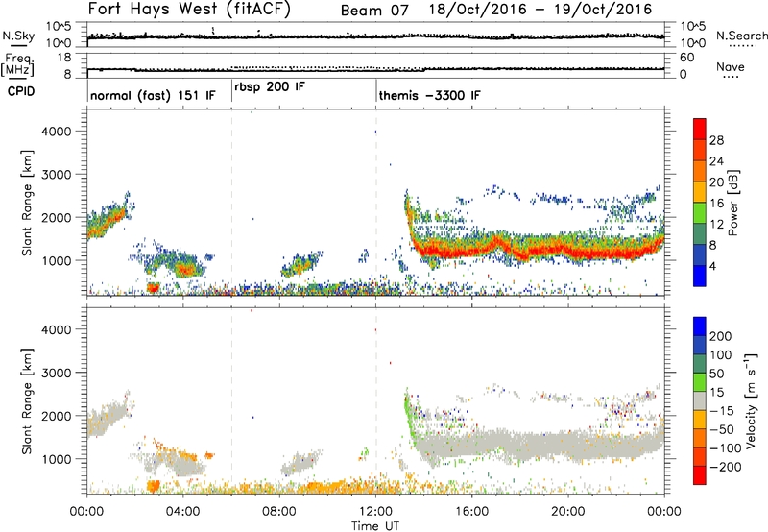
Task: Click the '18' tick on the frequency axis
Action: tap(64, 58)
